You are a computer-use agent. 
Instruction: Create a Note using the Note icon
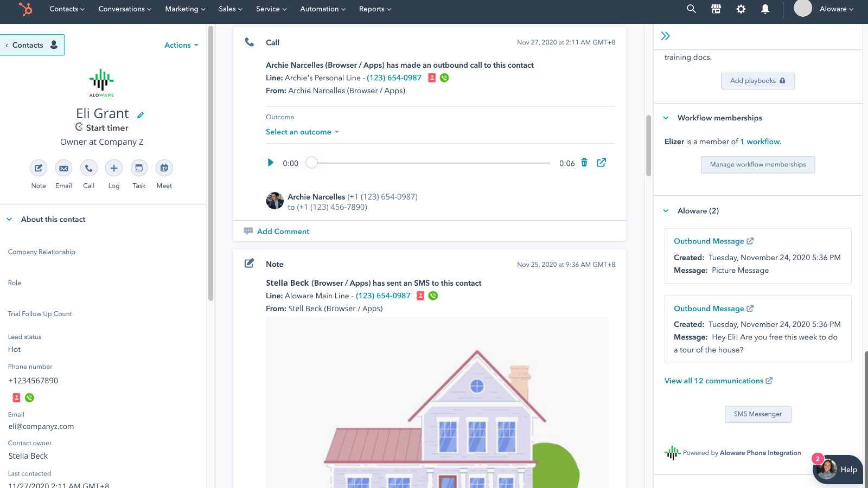[x=38, y=168]
